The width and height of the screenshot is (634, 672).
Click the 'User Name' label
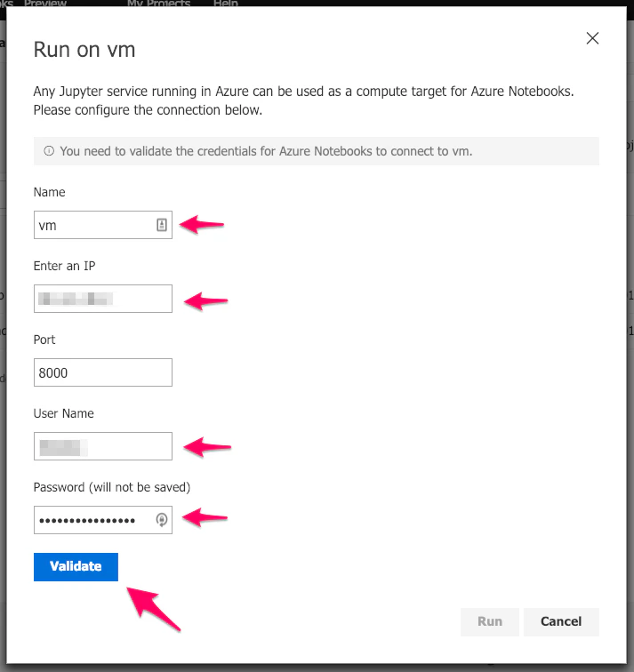[x=63, y=413]
